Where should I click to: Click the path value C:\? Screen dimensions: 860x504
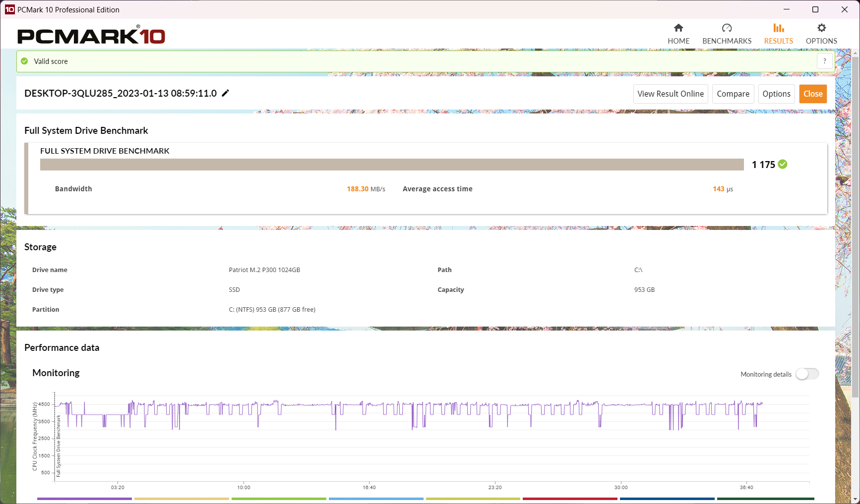(x=638, y=270)
